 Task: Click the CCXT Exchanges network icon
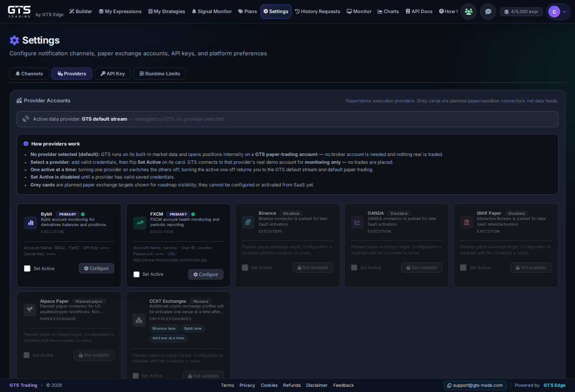(x=139, y=320)
